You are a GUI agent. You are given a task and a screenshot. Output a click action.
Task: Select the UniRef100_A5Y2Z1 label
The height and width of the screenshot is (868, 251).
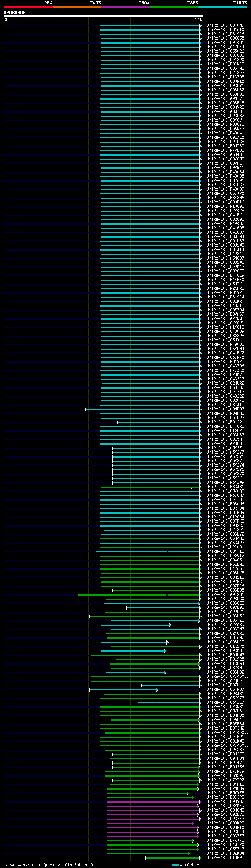coord(225,448)
